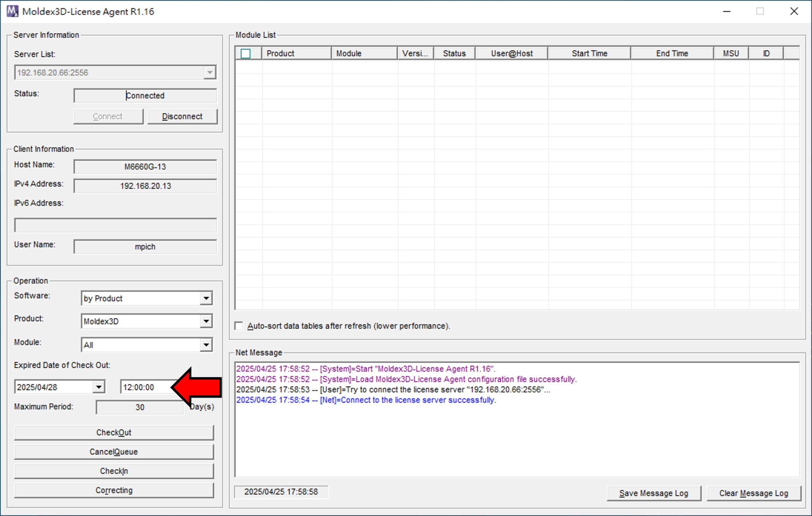This screenshot has width=812, height=516.
Task: Click the CheckIn button
Action: tap(114, 471)
